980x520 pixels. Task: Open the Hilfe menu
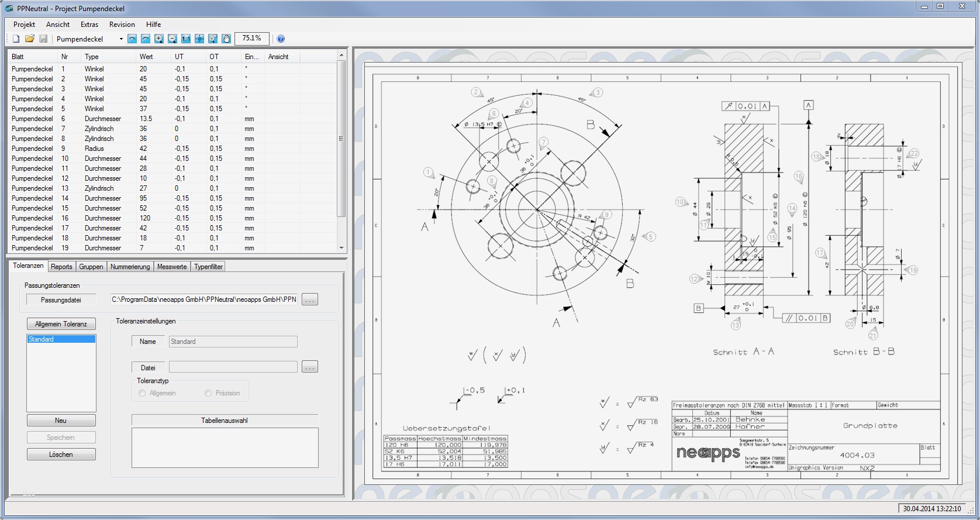[154, 25]
